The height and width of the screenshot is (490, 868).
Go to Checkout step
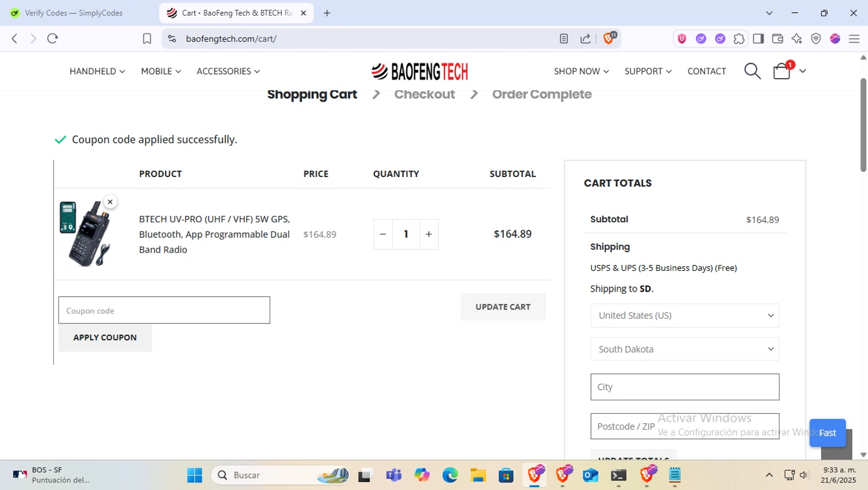[x=424, y=94]
